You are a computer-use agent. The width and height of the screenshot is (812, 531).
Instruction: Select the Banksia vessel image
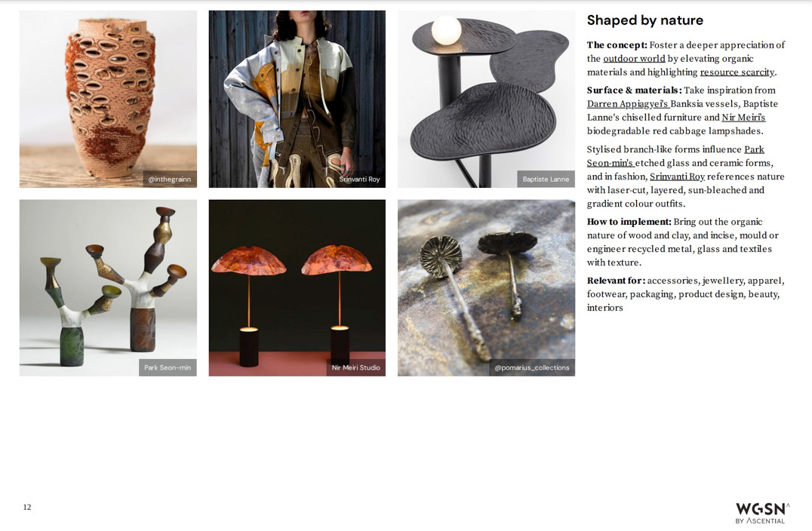click(x=108, y=99)
